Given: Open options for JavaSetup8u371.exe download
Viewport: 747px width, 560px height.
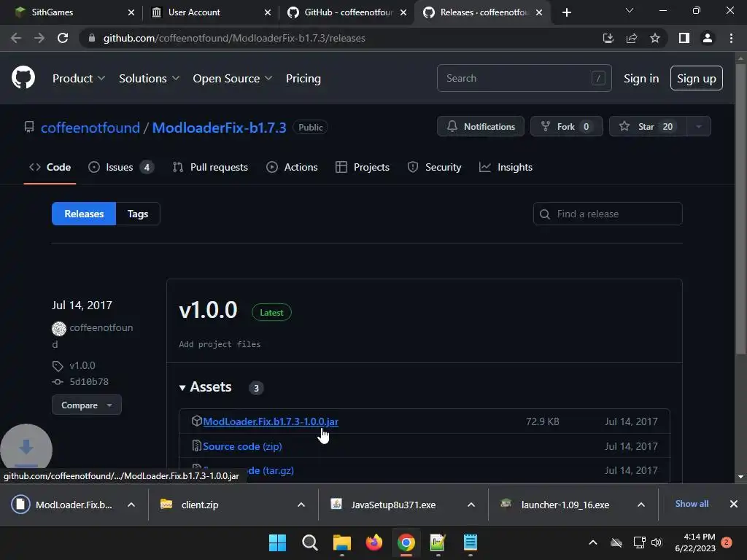Looking at the screenshot, I should (x=471, y=505).
